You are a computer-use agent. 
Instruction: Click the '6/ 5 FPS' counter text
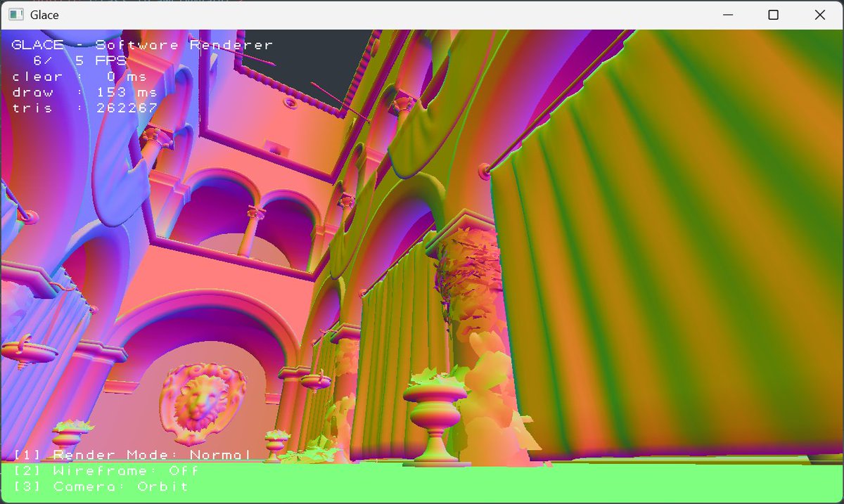coord(80,61)
